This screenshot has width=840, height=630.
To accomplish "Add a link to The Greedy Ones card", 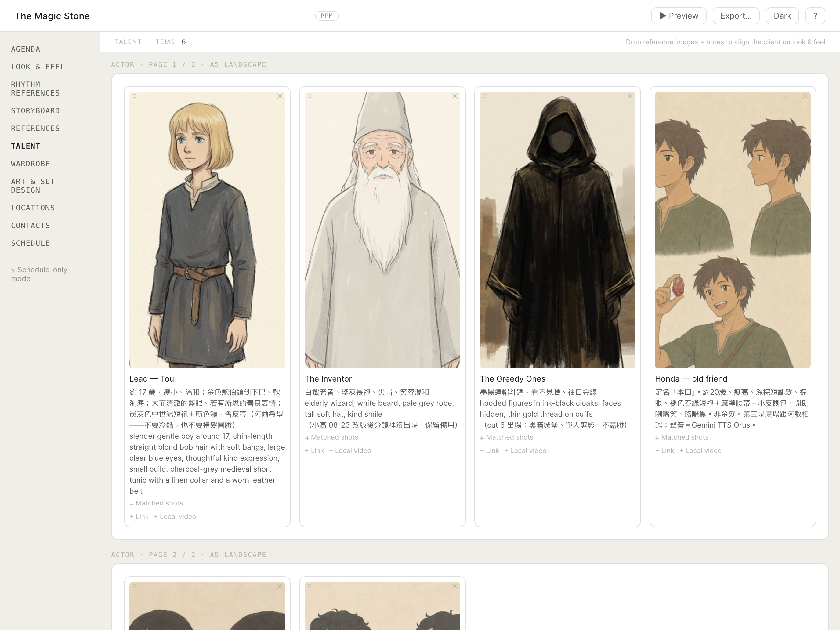I will [x=490, y=451].
